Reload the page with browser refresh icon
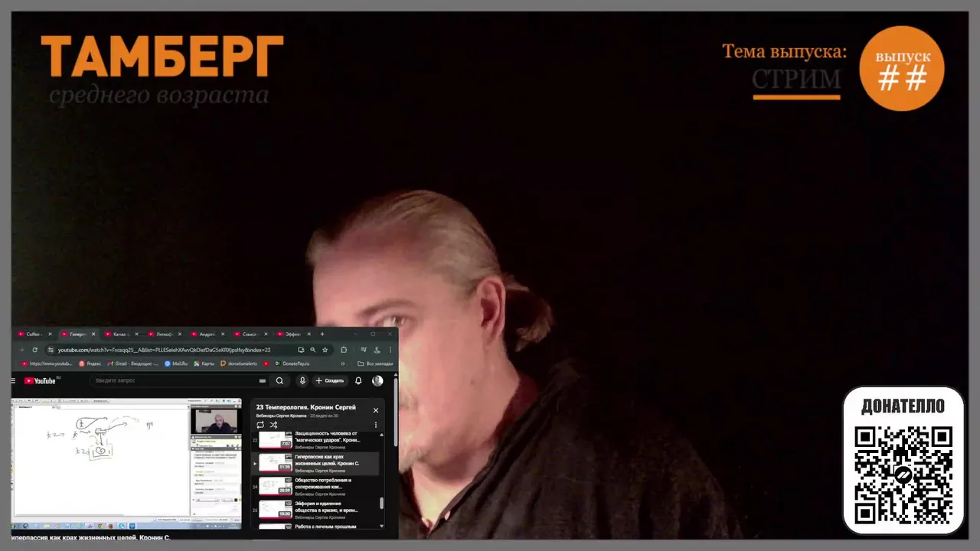 point(34,350)
